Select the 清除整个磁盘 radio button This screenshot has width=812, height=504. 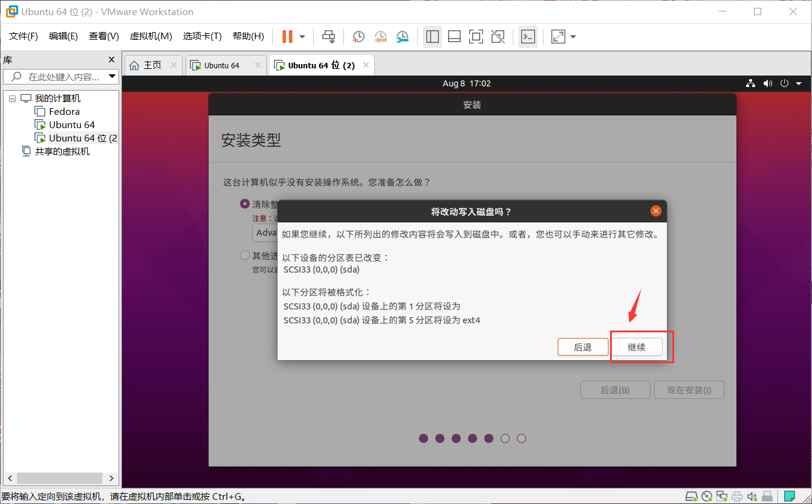click(245, 204)
